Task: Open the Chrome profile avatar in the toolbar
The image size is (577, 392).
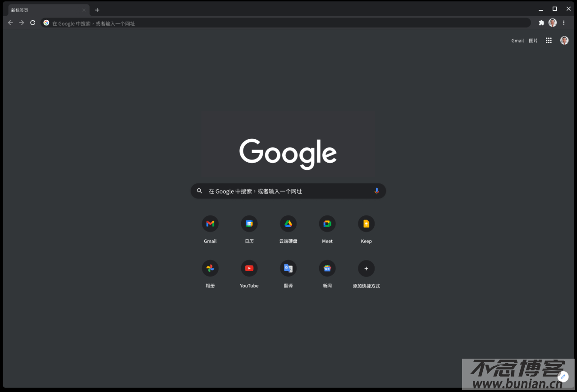Action: pos(553,23)
